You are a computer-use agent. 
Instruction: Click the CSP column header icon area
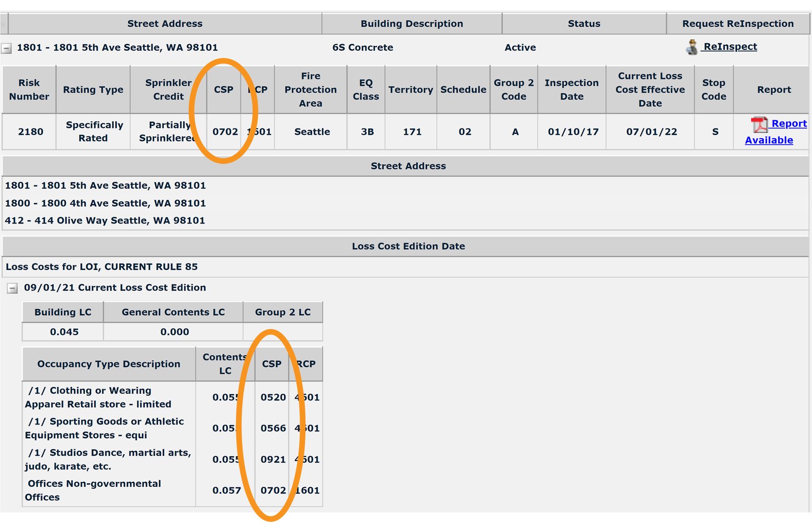click(x=223, y=89)
